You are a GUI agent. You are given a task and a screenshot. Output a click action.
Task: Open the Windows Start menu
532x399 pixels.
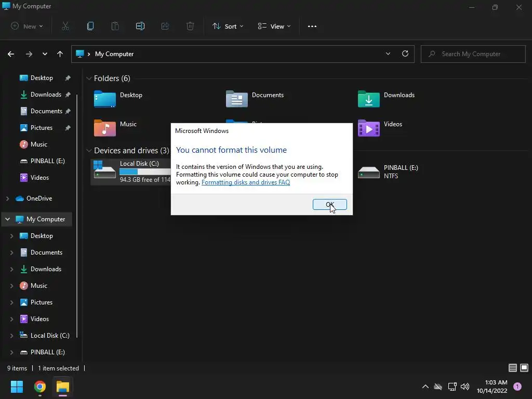click(x=17, y=387)
